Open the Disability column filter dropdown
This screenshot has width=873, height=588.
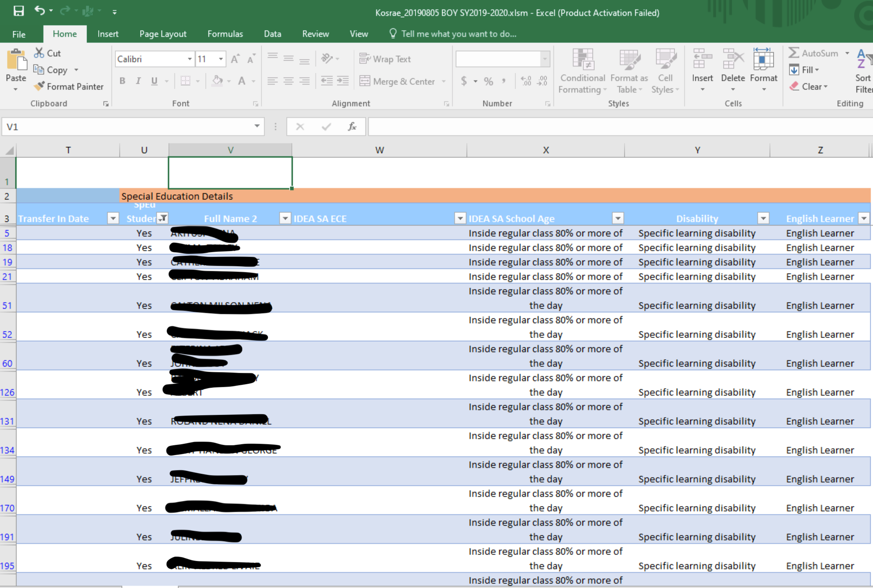(x=763, y=218)
